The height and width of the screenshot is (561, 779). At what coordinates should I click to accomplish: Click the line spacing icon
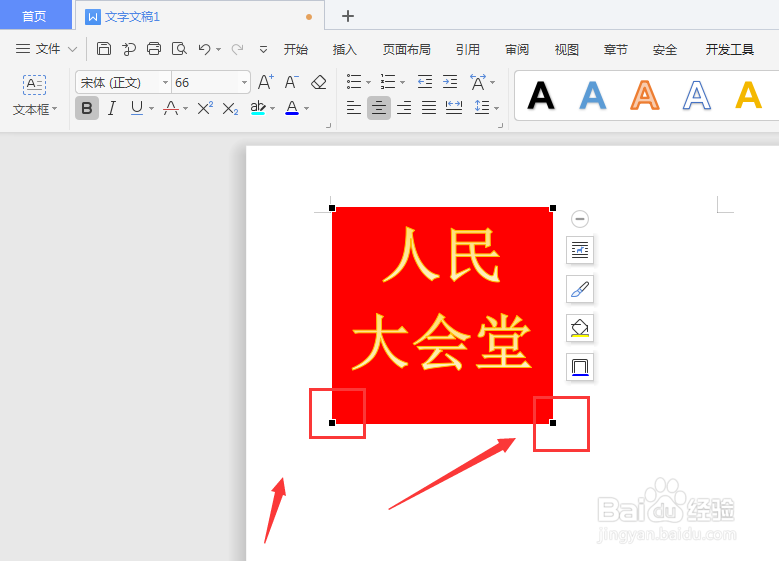coord(482,108)
